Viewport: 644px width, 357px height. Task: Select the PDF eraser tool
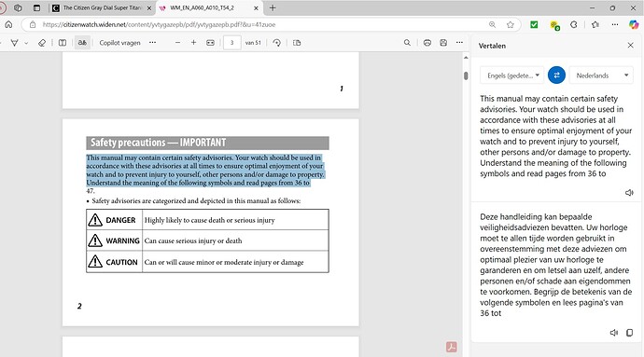(41, 43)
